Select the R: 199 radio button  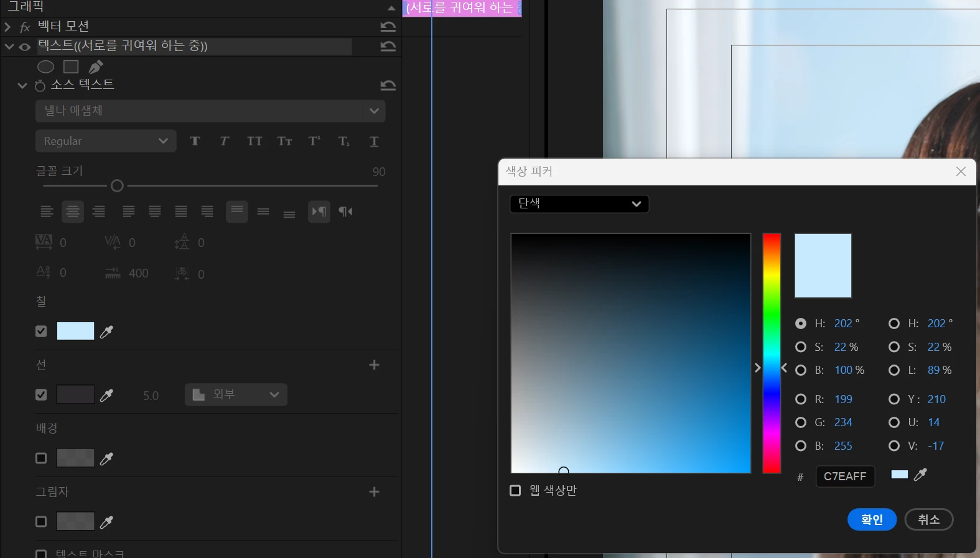coord(801,399)
